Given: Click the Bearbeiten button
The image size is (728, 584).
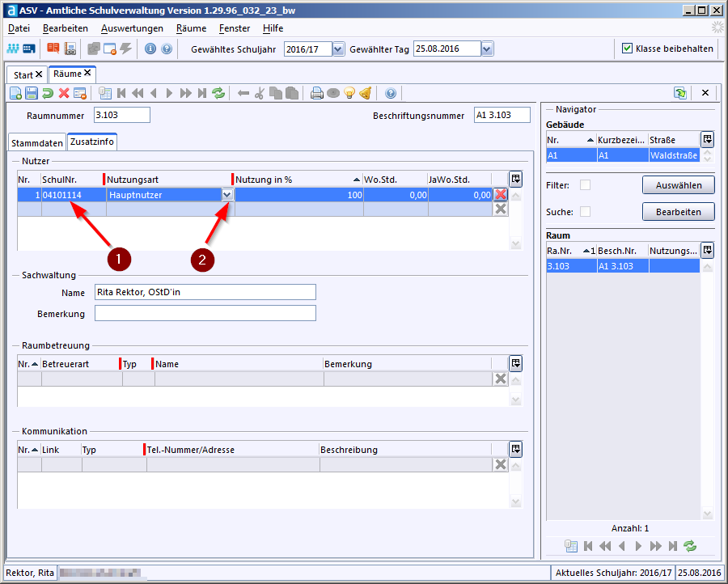Looking at the screenshot, I should [x=678, y=212].
